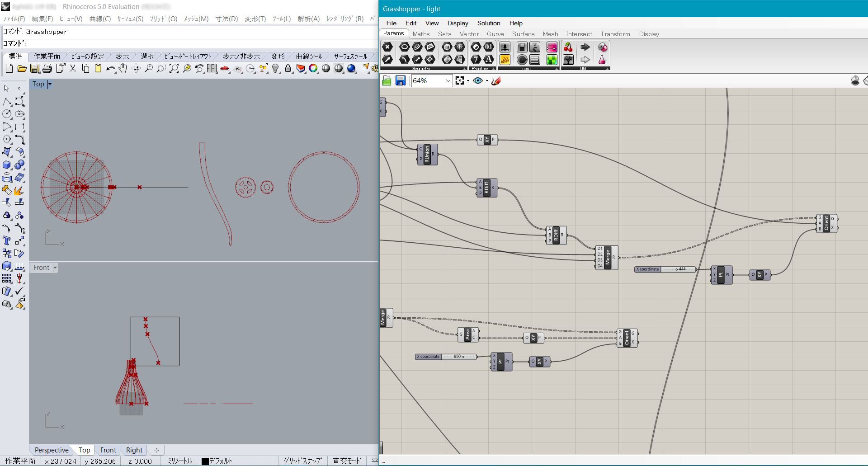Click the Open file folder icon in Rhino

(22, 69)
